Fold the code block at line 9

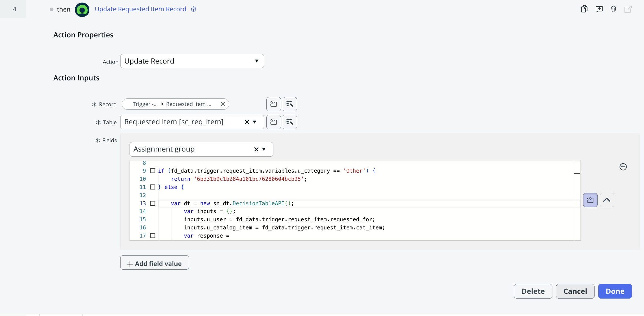[153, 171]
